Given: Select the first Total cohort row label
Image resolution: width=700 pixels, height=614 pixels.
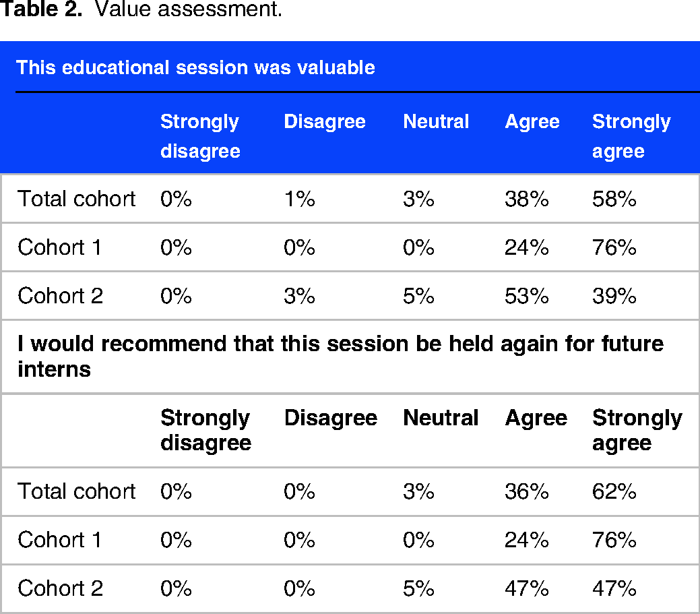Looking at the screenshot, I should (x=76, y=199).
